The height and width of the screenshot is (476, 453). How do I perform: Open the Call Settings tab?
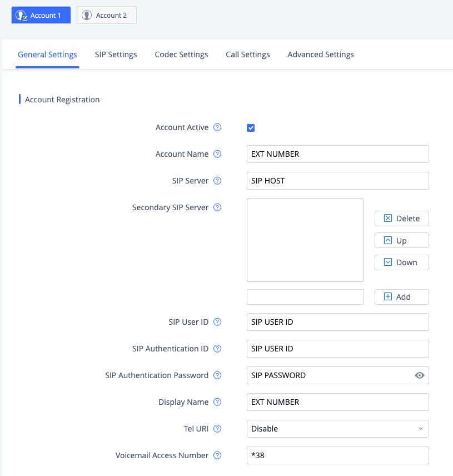click(x=247, y=54)
